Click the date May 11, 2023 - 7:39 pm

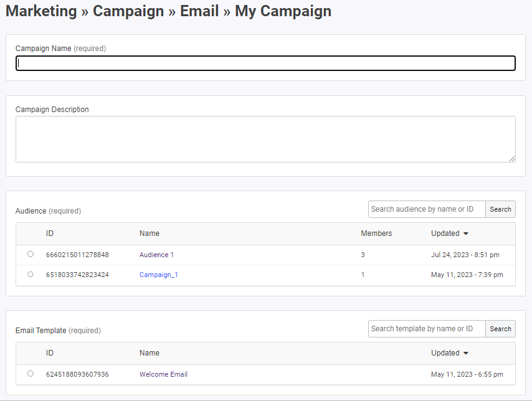point(467,275)
